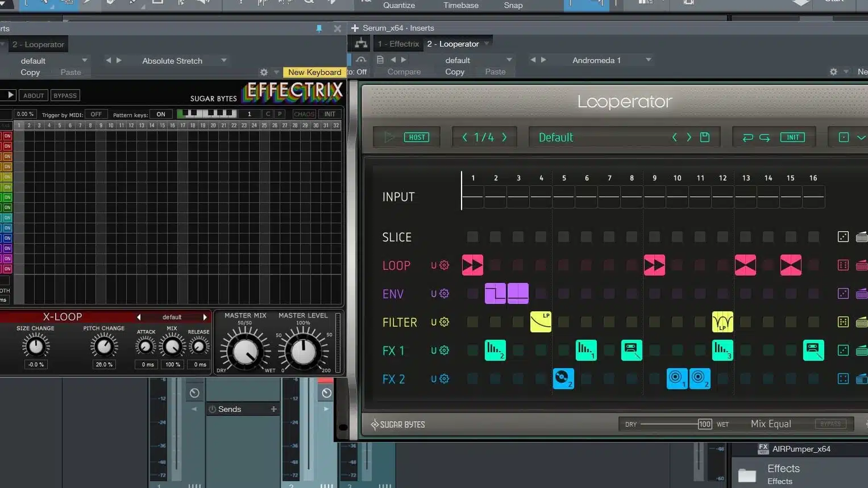The image size is (868, 488).
Task: Select FX 2 step 10 block
Action: click(x=677, y=379)
